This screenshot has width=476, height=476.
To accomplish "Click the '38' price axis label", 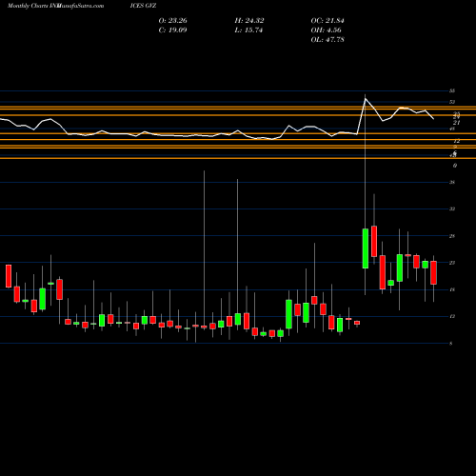I will coord(452,182).
